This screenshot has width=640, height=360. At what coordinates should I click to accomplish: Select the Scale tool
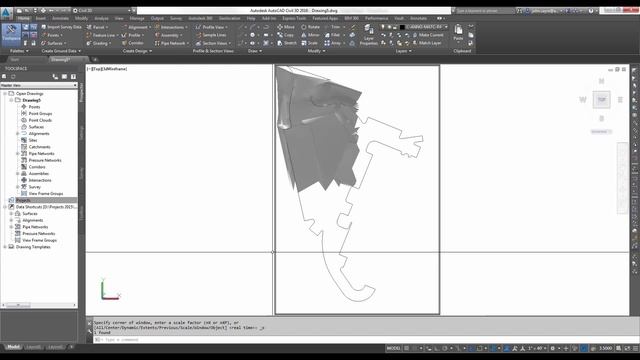[310, 43]
